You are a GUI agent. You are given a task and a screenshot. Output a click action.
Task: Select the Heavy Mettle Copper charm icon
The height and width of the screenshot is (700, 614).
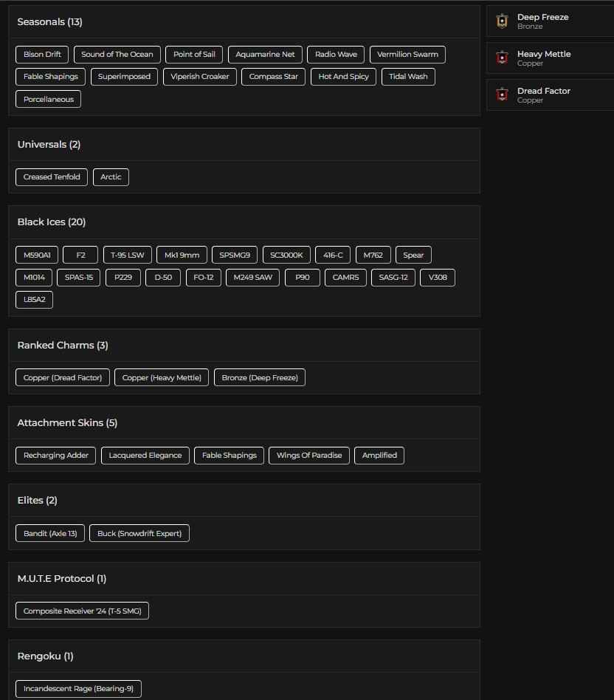pos(503,58)
